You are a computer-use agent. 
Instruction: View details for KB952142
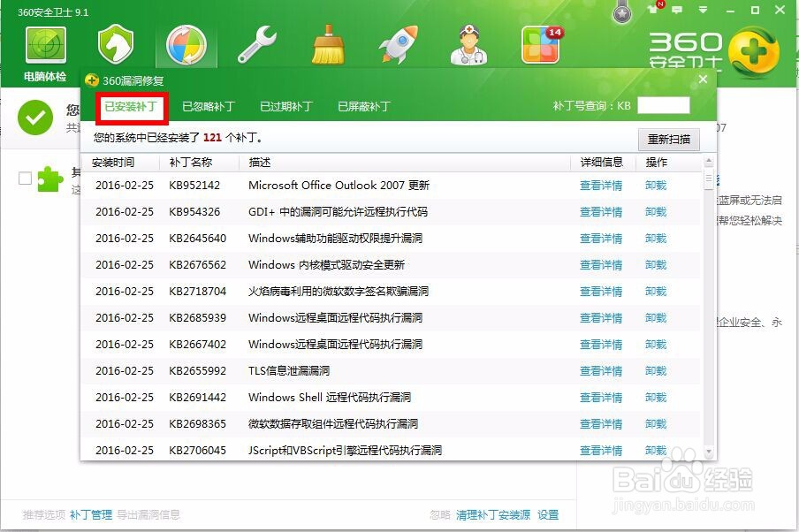click(601, 186)
